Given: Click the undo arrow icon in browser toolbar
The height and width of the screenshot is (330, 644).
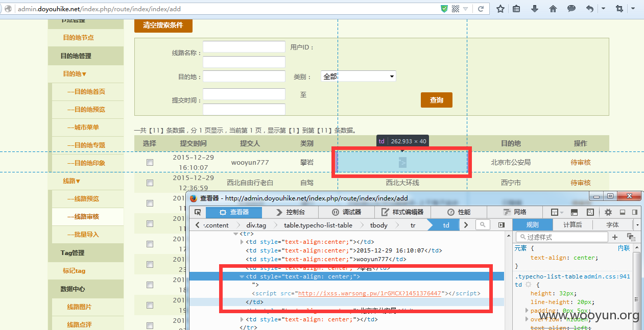Looking at the screenshot, I should point(590,9).
